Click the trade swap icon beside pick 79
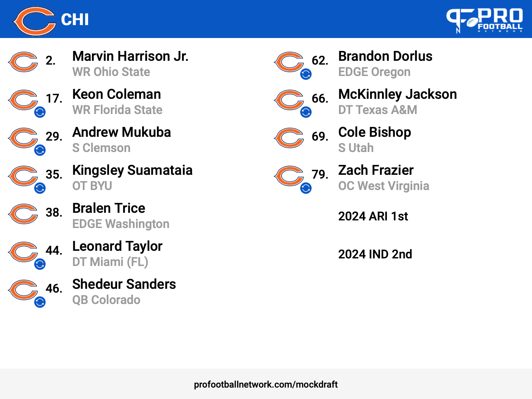 point(306,188)
